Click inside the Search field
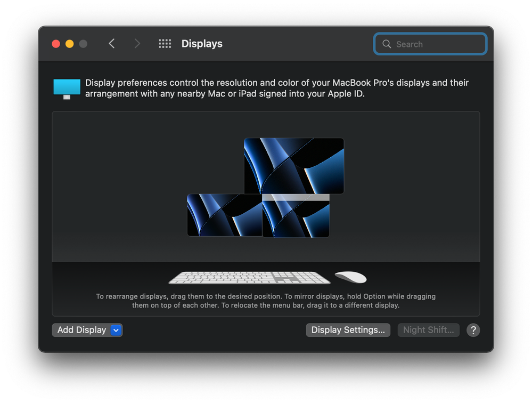This screenshot has width=532, height=403. [430, 44]
